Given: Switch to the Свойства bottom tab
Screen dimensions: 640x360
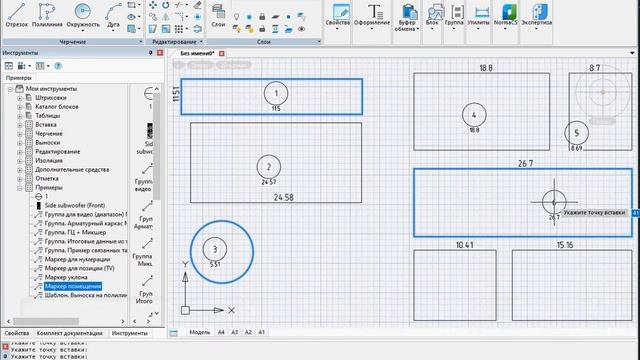Looking at the screenshot, I should [17, 333].
